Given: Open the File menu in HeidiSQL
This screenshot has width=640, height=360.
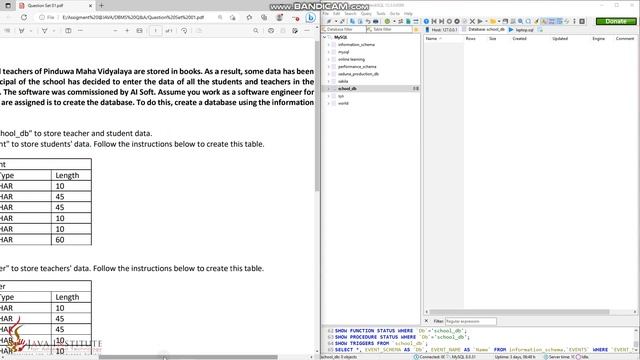Looking at the screenshot, I should pyautogui.click(x=325, y=13).
